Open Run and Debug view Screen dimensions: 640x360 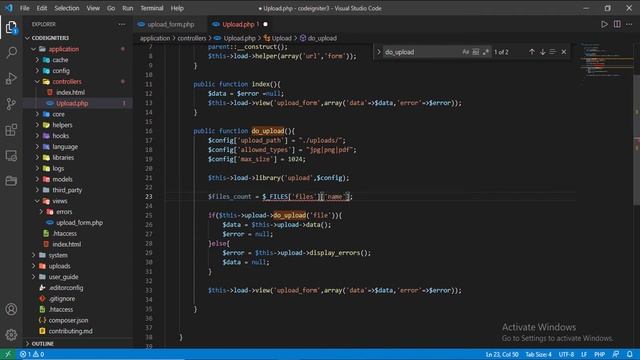click(x=11, y=78)
